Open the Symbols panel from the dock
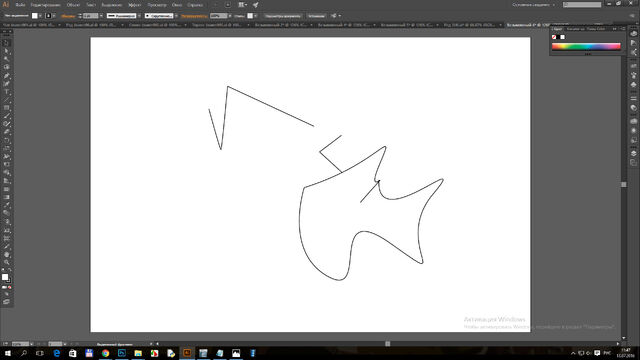This screenshot has width=640, height=360. point(633,85)
